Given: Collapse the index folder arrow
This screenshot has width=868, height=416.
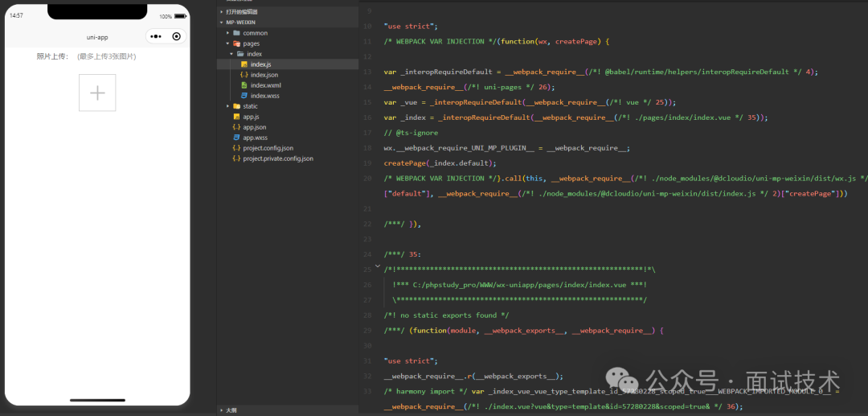Looking at the screenshot, I should tap(231, 54).
